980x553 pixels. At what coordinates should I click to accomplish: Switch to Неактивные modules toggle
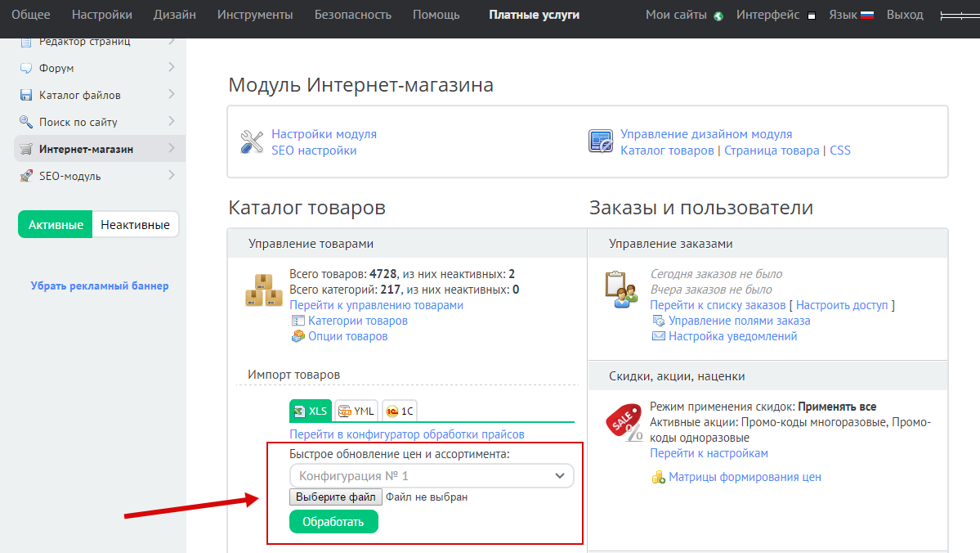[135, 225]
